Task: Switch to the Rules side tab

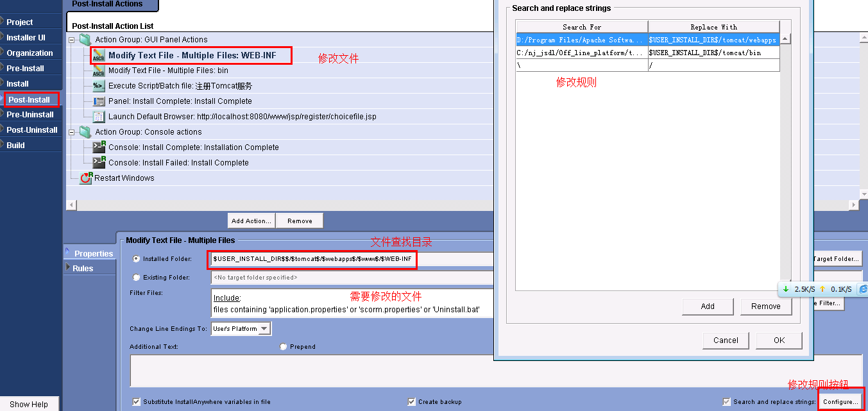Action: 89,268
